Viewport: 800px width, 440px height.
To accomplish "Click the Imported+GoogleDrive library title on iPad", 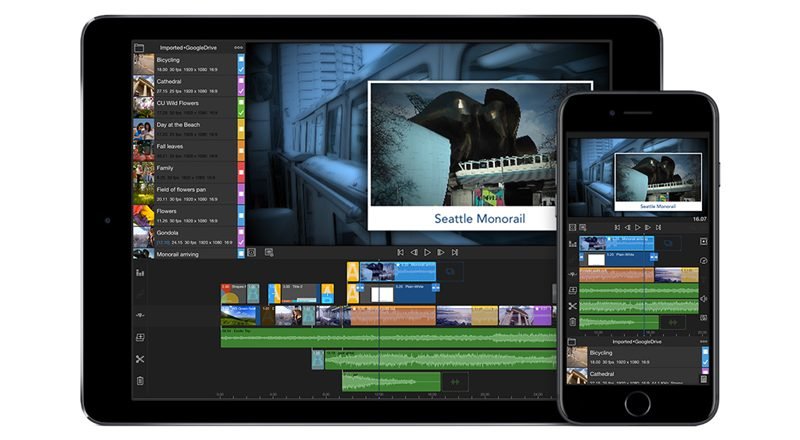I will point(188,47).
